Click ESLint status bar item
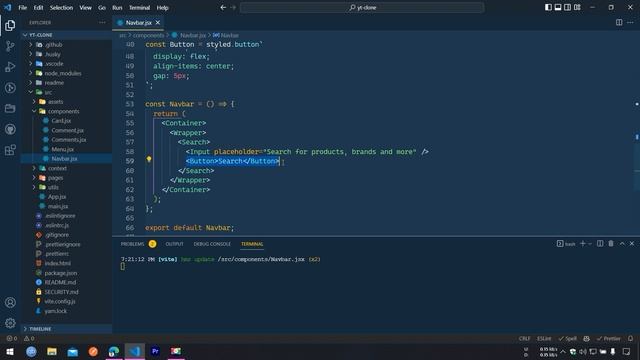 point(544,338)
